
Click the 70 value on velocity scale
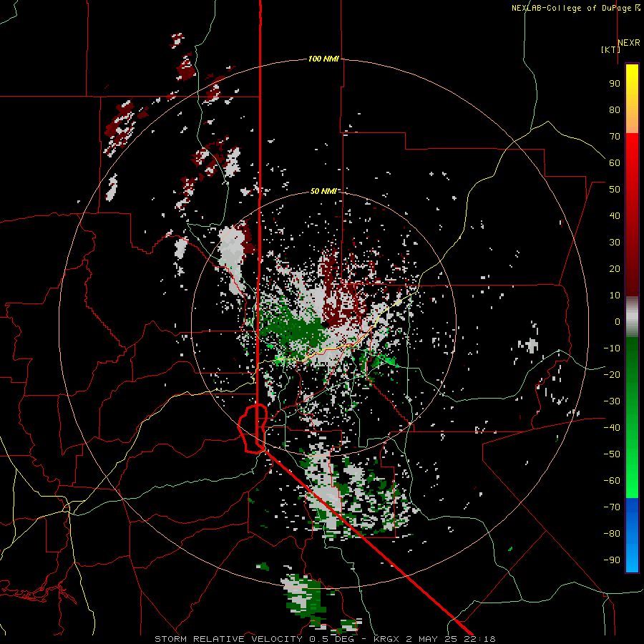point(615,137)
